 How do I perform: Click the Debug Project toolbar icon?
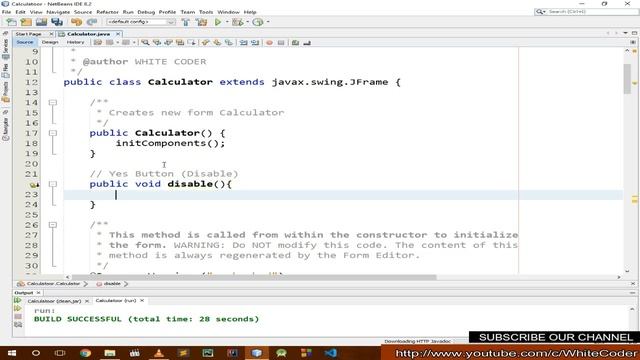[x=237, y=22]
